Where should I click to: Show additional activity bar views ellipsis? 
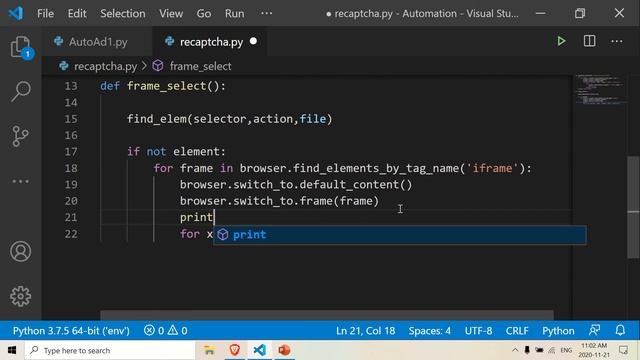20,181
